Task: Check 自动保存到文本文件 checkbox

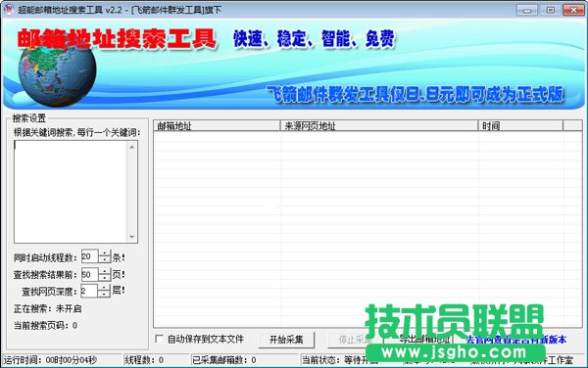Action: pos(159,339)
